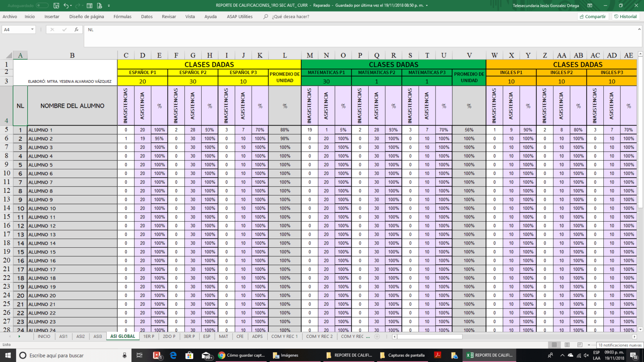This screenshot has width=644, height=362.
Task: Expand the Name Box dropdown
Action: pos(32,29)
